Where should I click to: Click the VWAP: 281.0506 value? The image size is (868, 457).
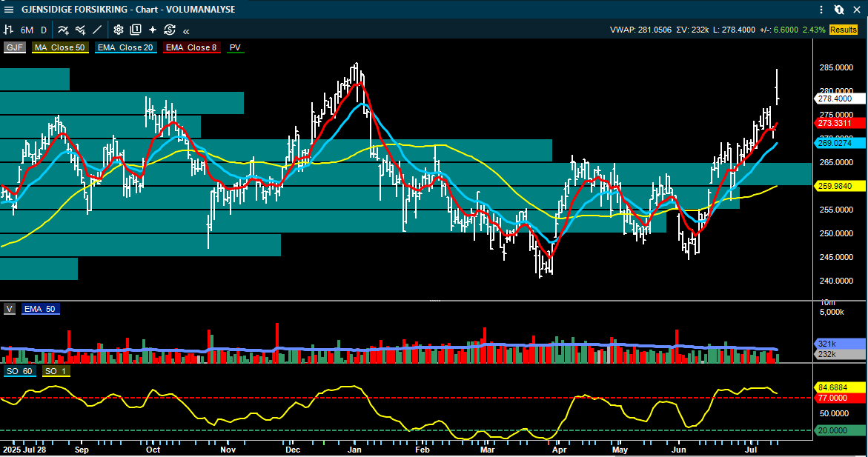tap(640, 30)
